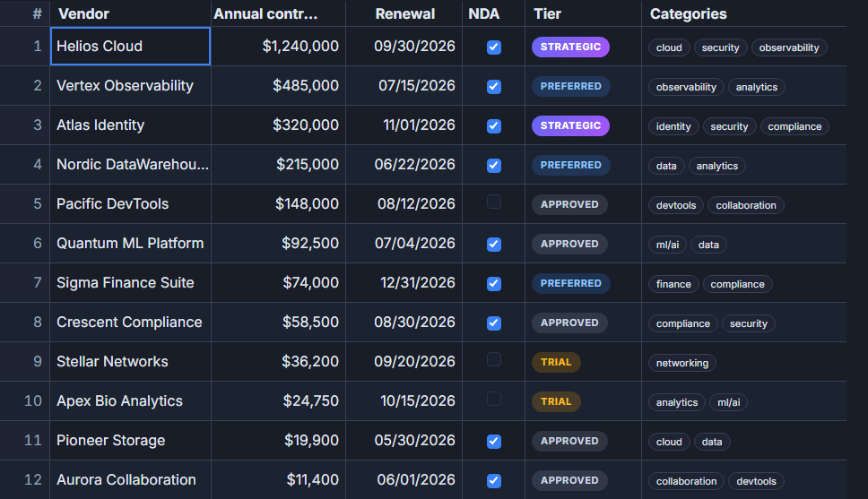Click Quantum ML Platform vendor cell
Screen dimensions: 868x499
[x=130, y=243]
